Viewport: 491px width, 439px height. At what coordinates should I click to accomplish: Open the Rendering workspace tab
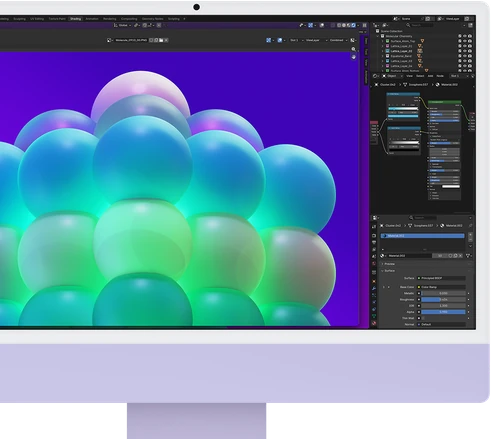click(110, 19)
